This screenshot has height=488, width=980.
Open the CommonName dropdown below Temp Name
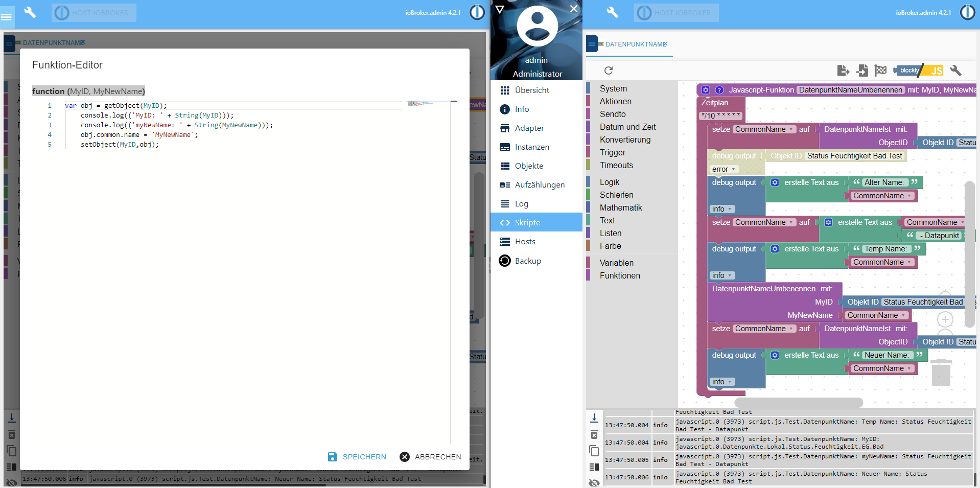click(882, 262)
